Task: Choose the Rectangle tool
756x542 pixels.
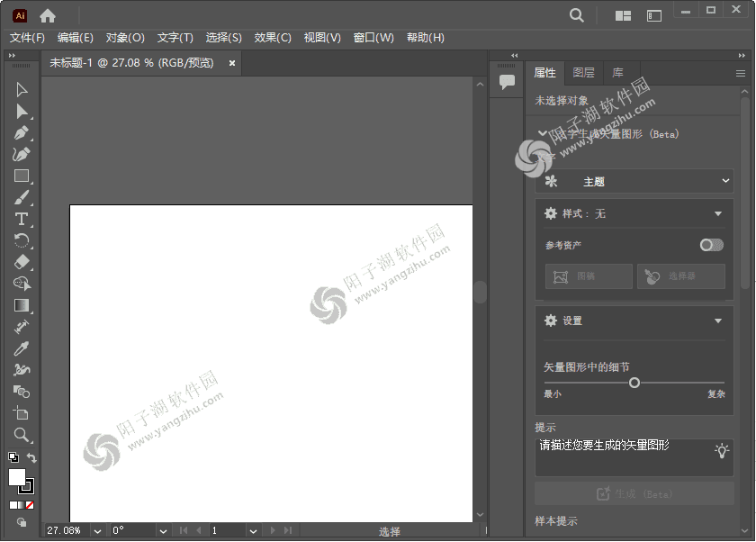Action: [22, 176]
